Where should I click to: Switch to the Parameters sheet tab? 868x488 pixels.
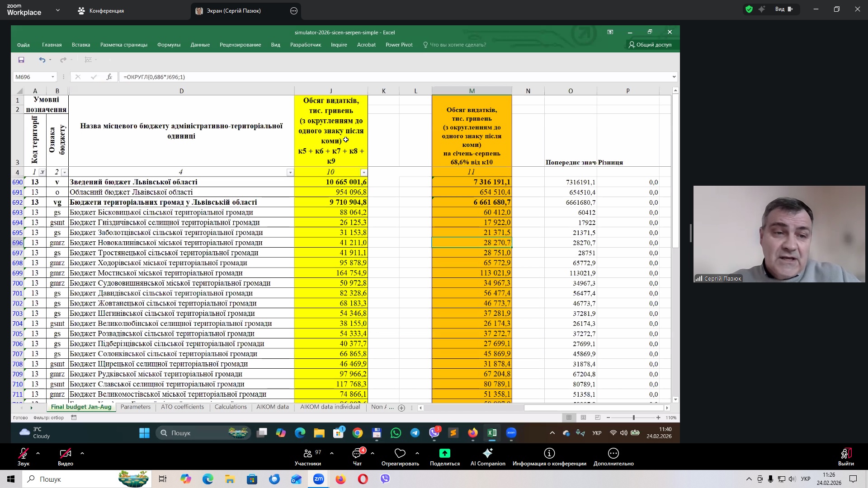[135, 407]
